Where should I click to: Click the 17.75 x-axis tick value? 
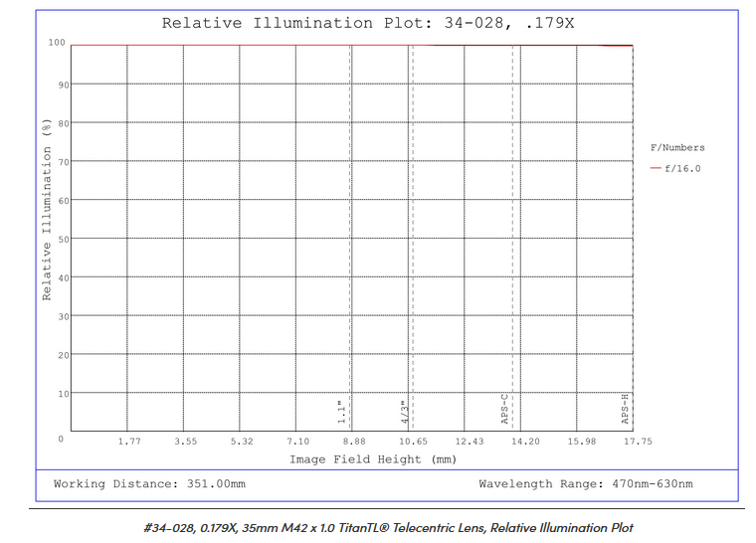click(x=637, y=442)
